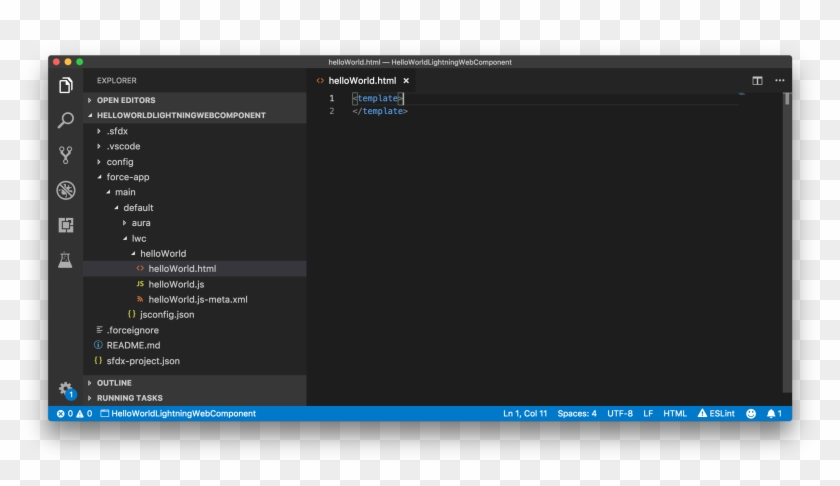Click the EXPLORER panel title
Screen dimensions: 840x486
116,80
